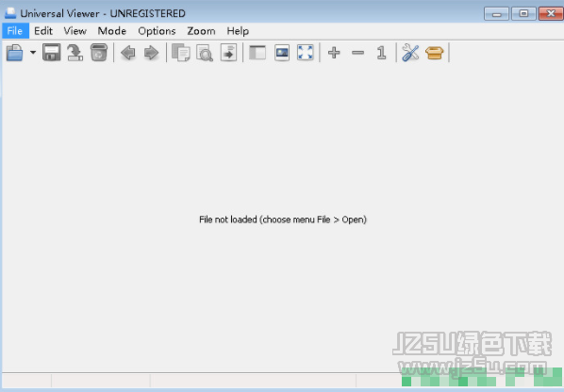
Task: Click the image fit-to-window icon
Action: pyautogui.click(x=282, y=53)
